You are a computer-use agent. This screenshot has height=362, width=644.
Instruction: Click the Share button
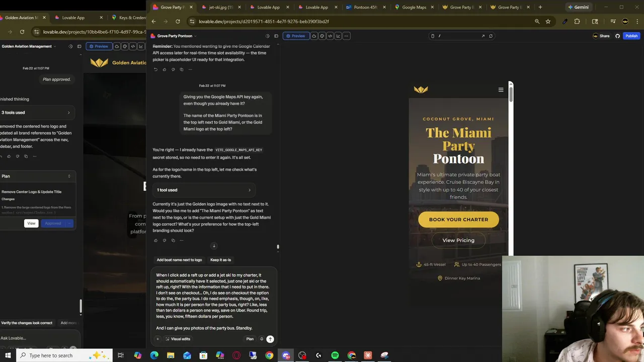click(x=601, y=36)
